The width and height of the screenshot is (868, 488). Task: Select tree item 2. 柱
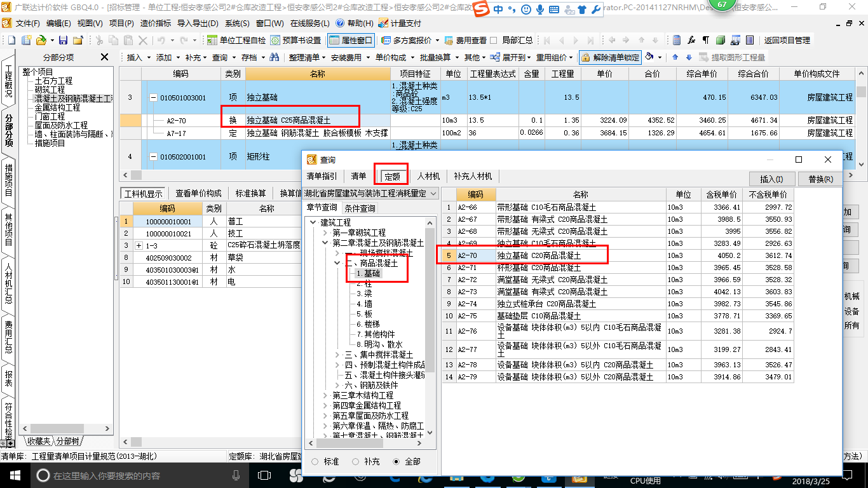(364, 283)
